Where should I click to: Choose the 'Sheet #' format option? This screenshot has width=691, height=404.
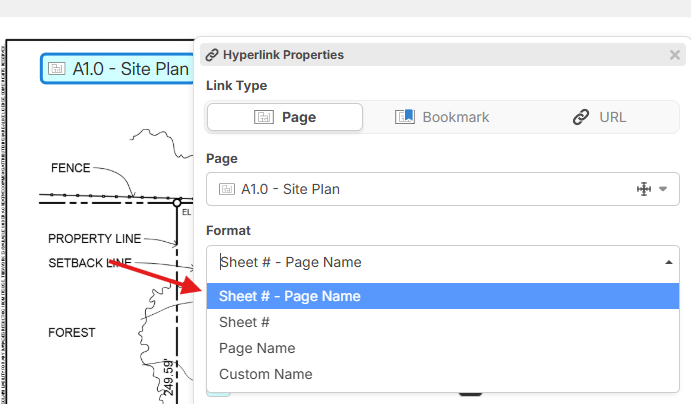point(245,322)
